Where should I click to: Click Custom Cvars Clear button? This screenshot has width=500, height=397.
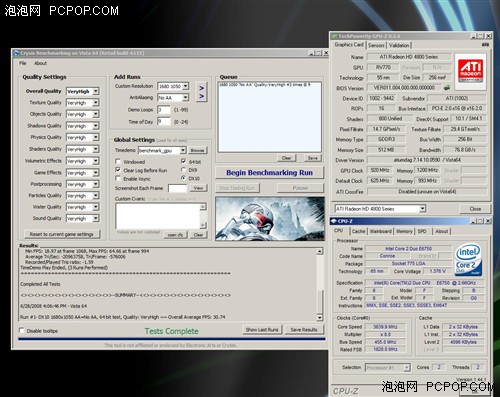tap(198, 235)
